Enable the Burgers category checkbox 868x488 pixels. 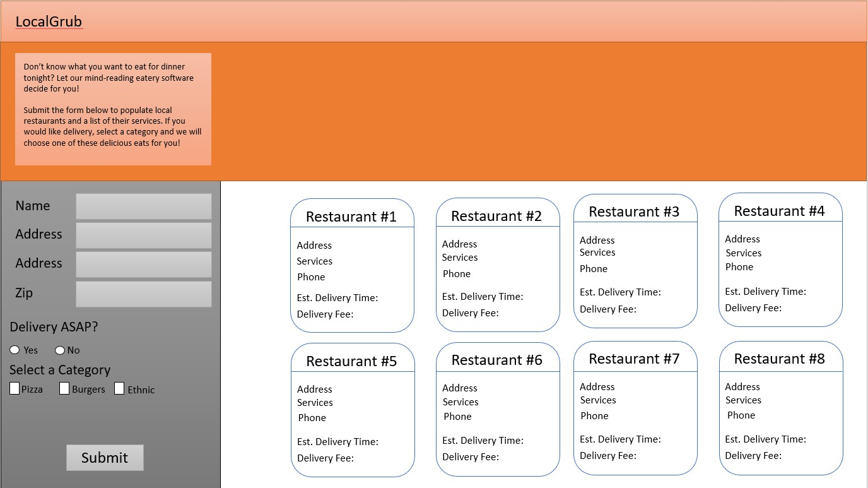point(64,388)
